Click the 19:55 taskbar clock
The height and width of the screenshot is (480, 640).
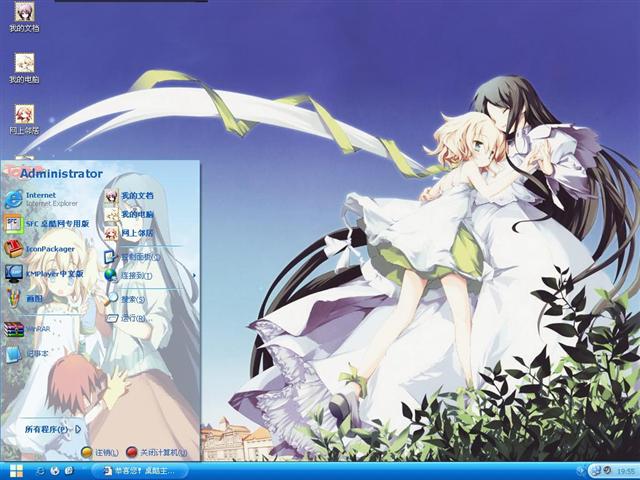tap(625, 471)
